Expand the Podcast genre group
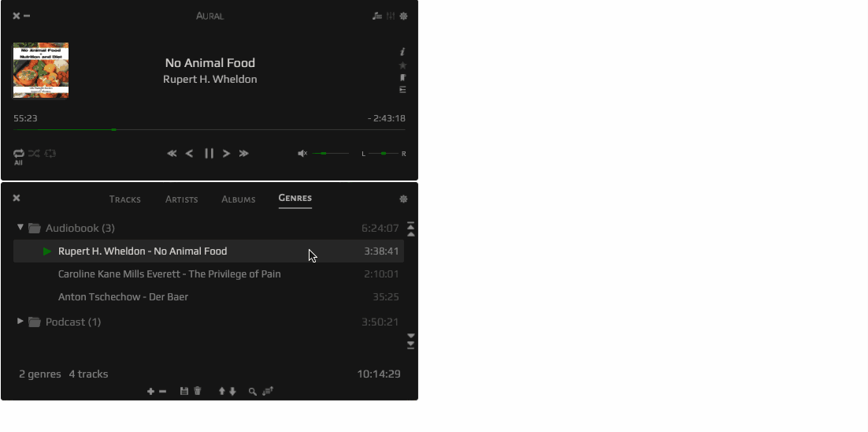Viewport: 868px width, 432px height. (20, 321)
